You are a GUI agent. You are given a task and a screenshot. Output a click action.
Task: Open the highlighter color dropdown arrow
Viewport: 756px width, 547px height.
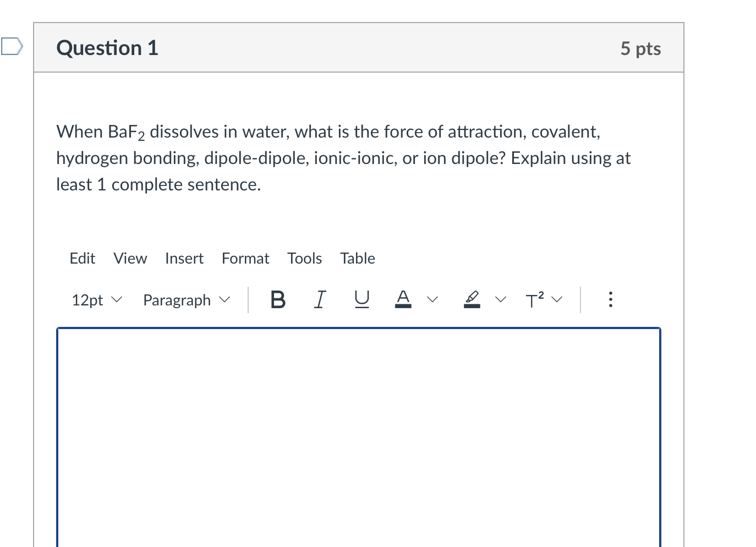[500, 299]
